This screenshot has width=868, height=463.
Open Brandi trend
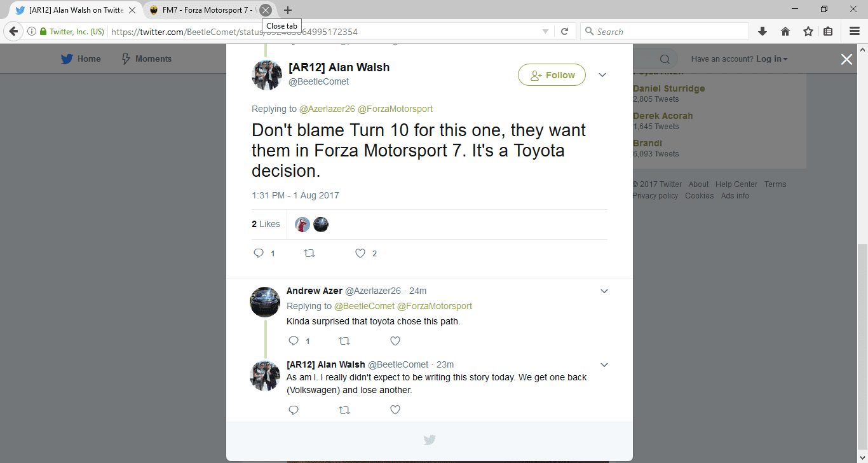(x=647, y=143)
